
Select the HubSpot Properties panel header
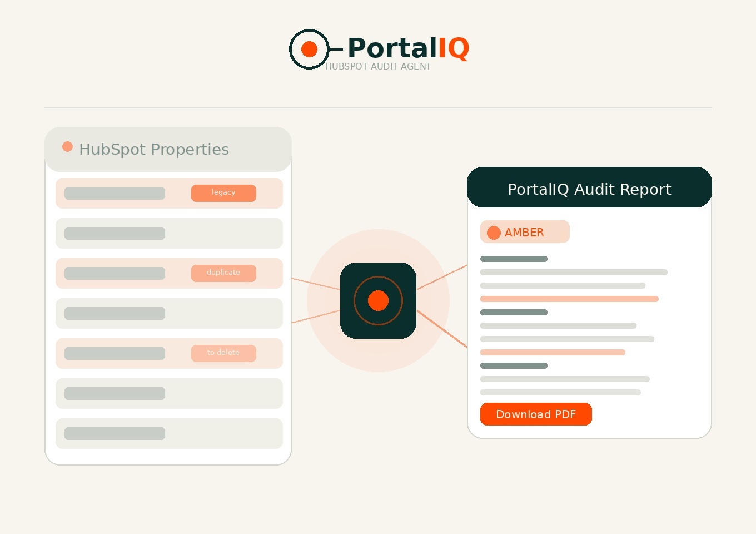pyautogui.click(x=168, y=149)
